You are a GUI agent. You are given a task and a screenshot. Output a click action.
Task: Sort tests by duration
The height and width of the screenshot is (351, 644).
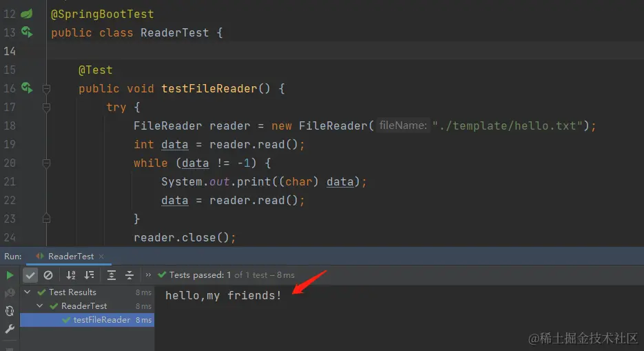[x=89, y=275]
